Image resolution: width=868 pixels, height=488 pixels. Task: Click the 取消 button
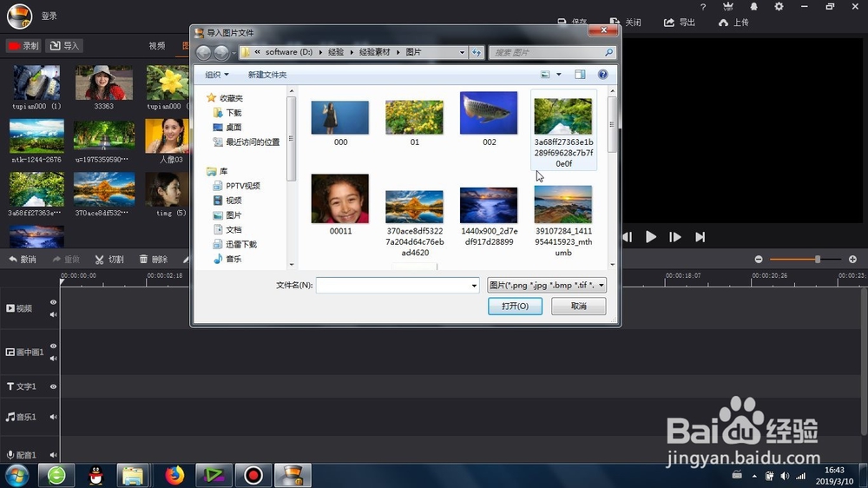click(x=578, y=306)
